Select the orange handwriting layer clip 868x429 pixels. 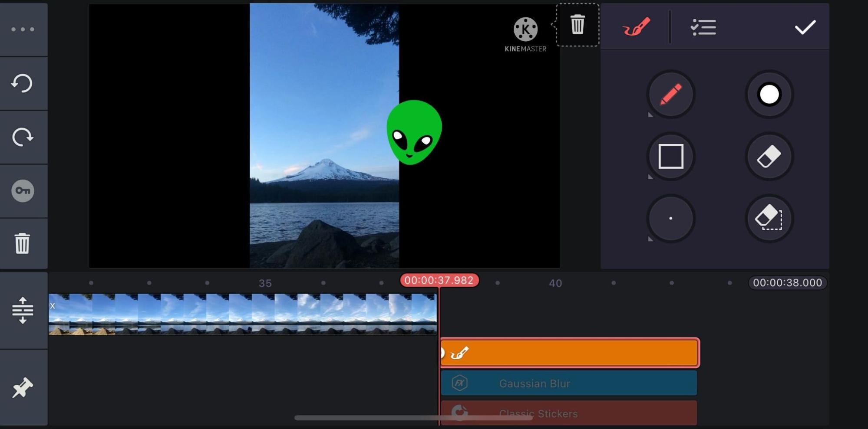tap(569, 353)
